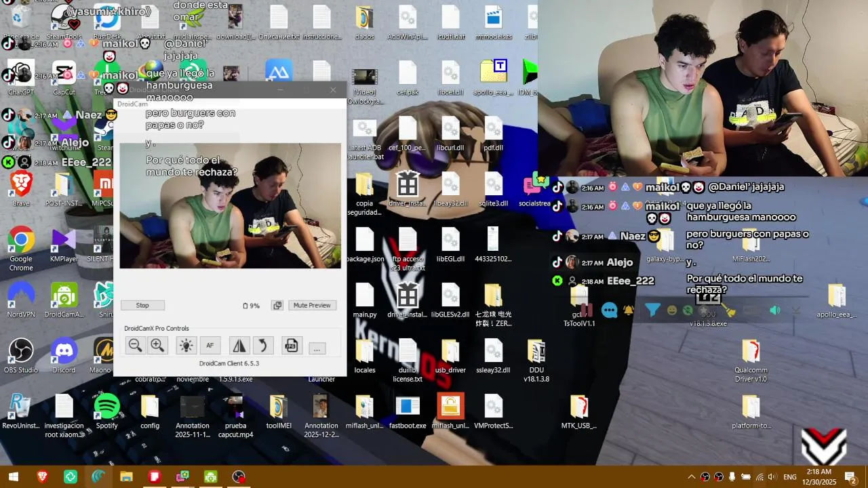Open the RevoUninstaller desktop shortcut
The width and height of the screenshot is (868, 488).
(21, 411)
